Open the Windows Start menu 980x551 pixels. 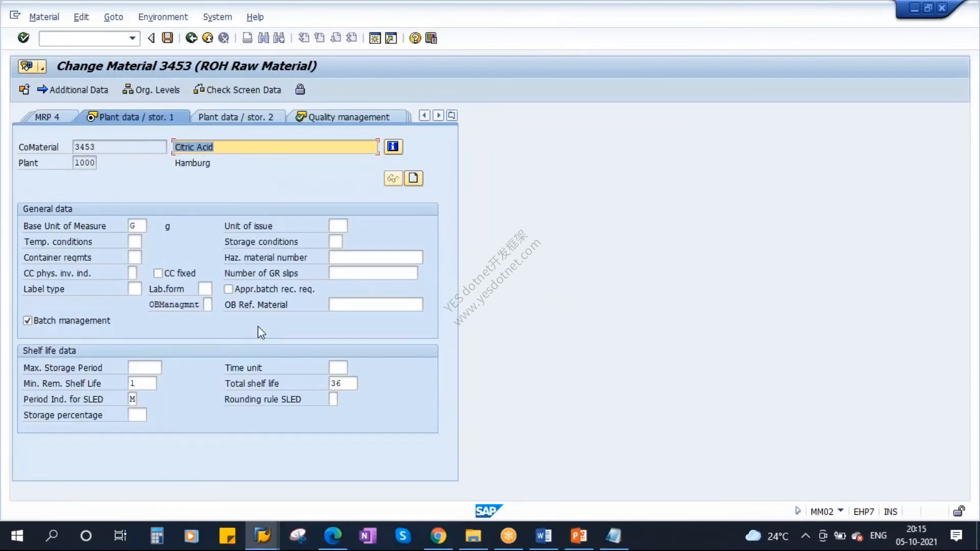17,536
